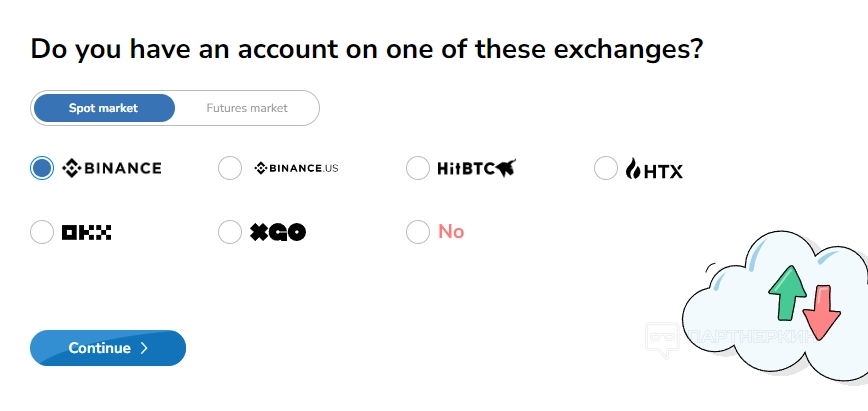The image size is (868, 411).
Task: Pick the XGO radio option
Action: click(230, 232)
